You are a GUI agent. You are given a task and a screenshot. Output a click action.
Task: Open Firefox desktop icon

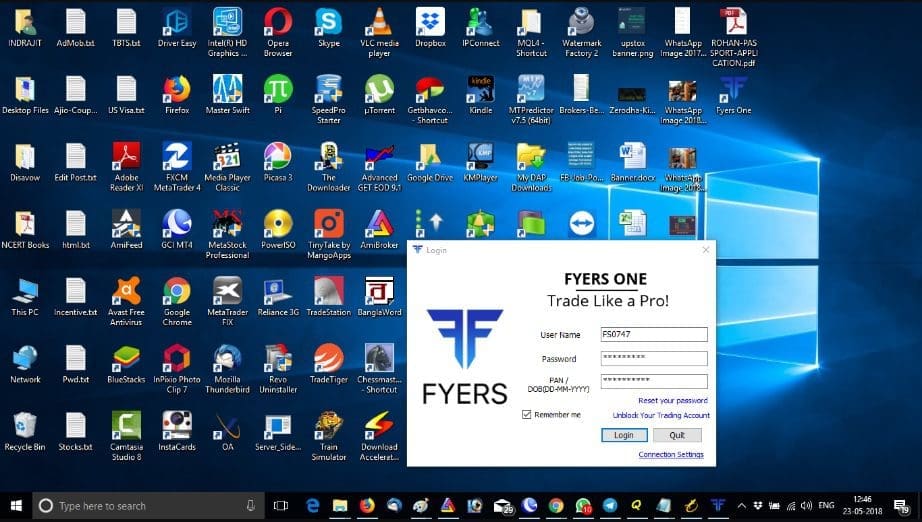pyautogui.click(x=177, y=95)
